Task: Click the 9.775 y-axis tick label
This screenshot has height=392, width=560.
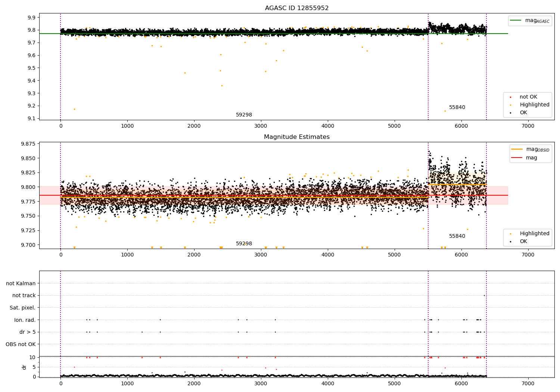Action: pyautogui.click(x=29, y=202)
